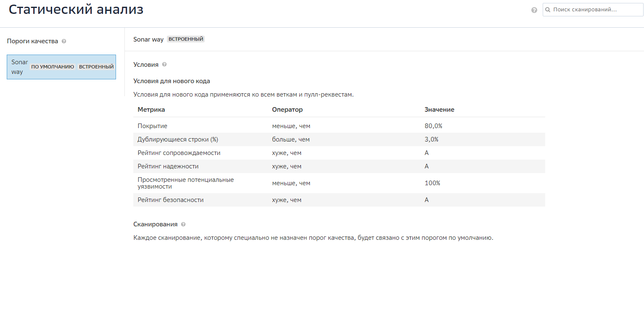644x328 pixels.
Task: Click the Дублирующиеся строки (%) metric
Action: [178, 139]
